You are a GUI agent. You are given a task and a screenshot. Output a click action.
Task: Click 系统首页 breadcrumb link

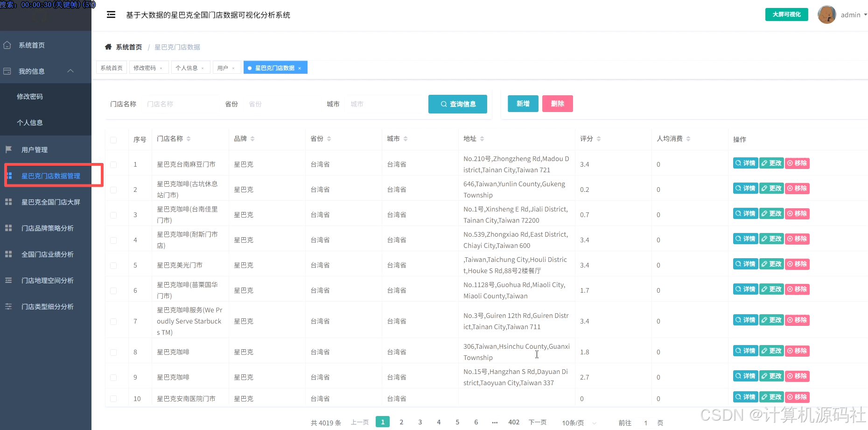pyautogui.click(x=129, y=47)
